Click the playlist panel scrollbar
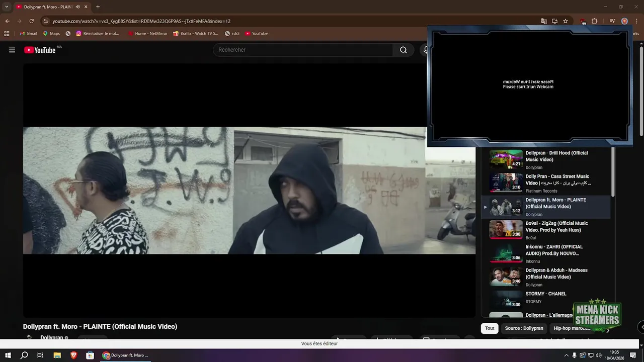644x362 pixels. point(613,172)
